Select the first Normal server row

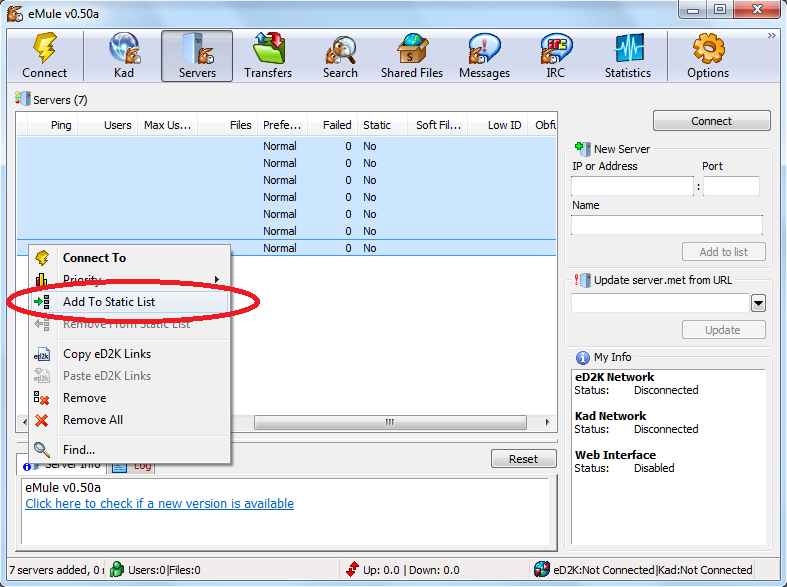pos(286,146)
